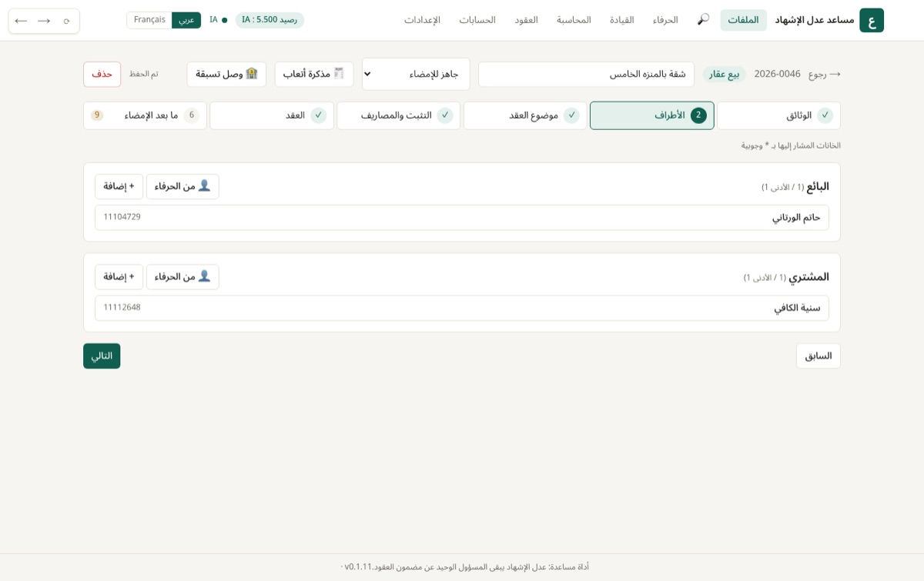Proceed to next step with التالي
The width and height of the screenshot is (924, 581).
[x=102, y=356]
